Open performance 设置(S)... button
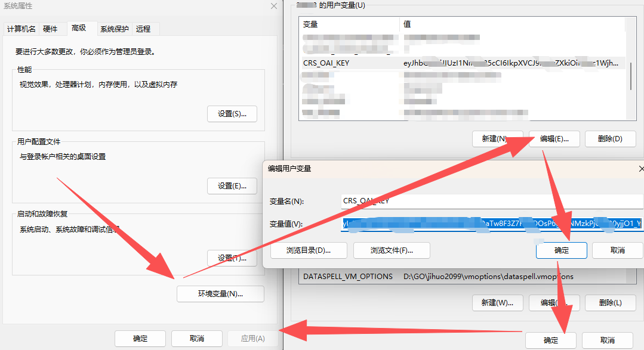644x350 pixels. [x=232, y=114]
